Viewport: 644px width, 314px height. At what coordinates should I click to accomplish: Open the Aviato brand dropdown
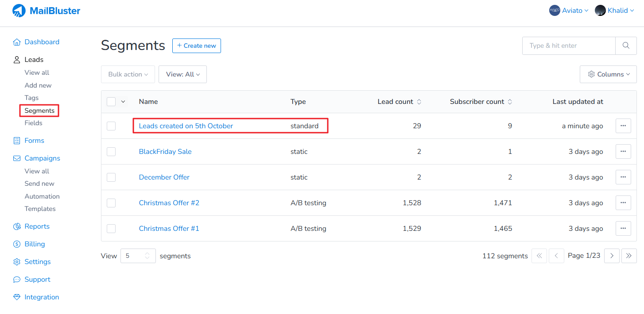tap(569, 11)
